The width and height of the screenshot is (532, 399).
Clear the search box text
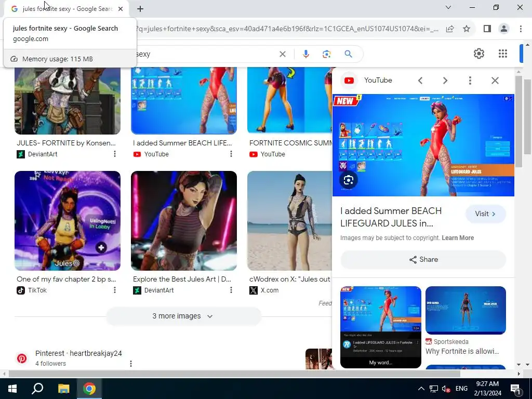click(282, 54)
